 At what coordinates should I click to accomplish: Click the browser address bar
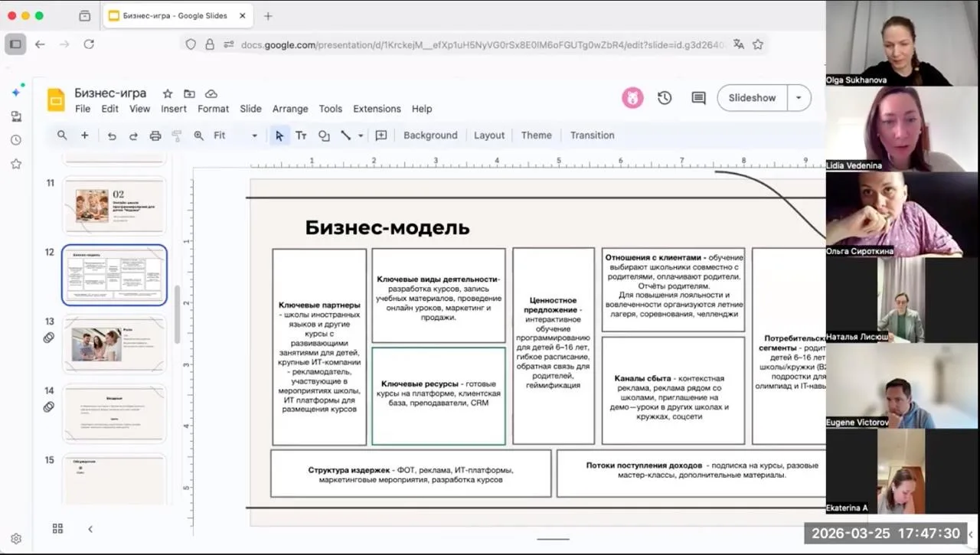pos(475,44)
